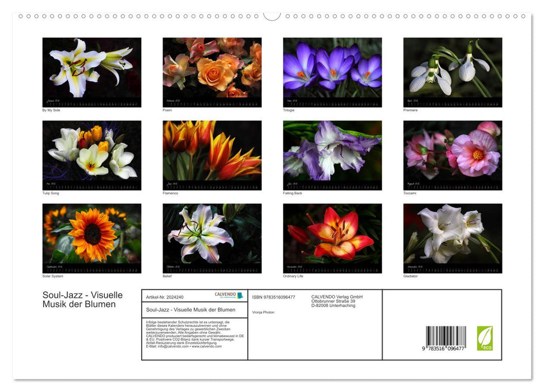Screen dimensions: 544x392
Task: View the "Flamenco" tulip thumbnail
Action: [212, 155]
